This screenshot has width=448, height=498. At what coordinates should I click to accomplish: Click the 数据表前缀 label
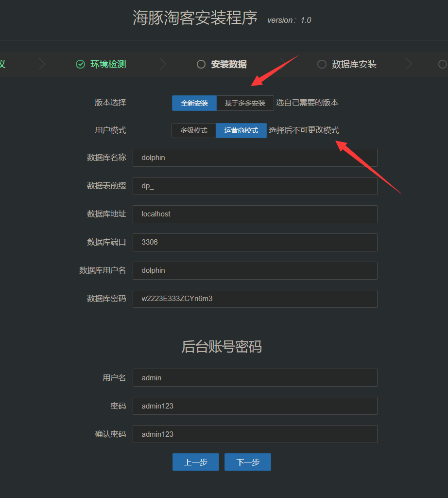point(106,186)
